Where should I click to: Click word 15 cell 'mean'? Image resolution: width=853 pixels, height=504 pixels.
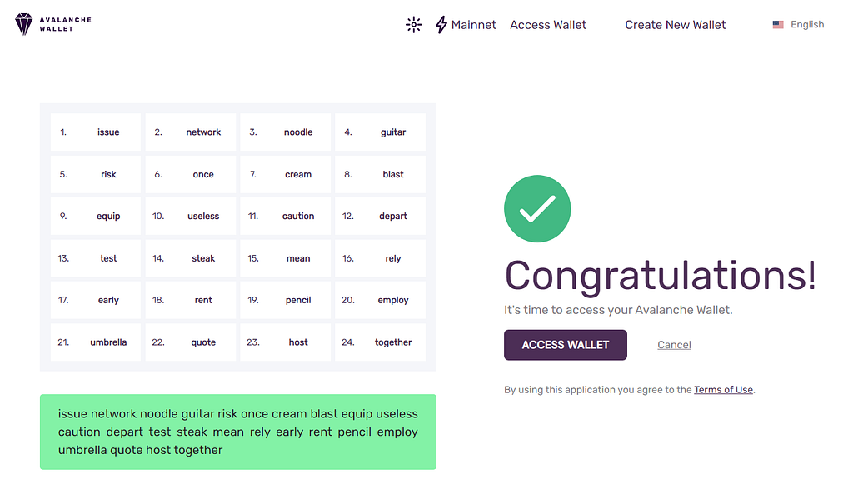[285, 258]
